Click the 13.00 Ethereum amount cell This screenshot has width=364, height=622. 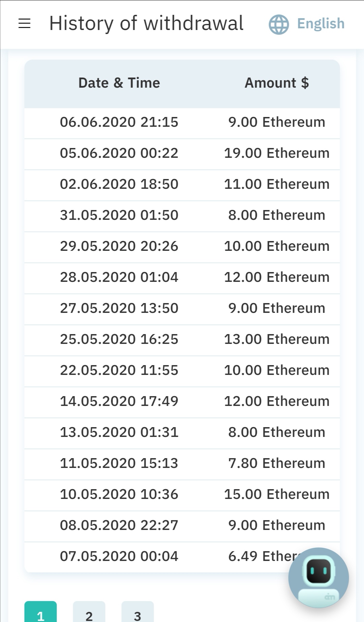276,339
